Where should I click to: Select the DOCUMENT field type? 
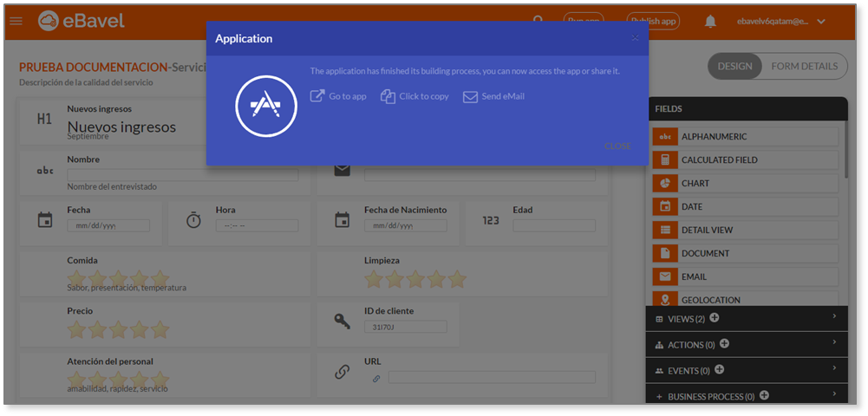coord(745,253)
